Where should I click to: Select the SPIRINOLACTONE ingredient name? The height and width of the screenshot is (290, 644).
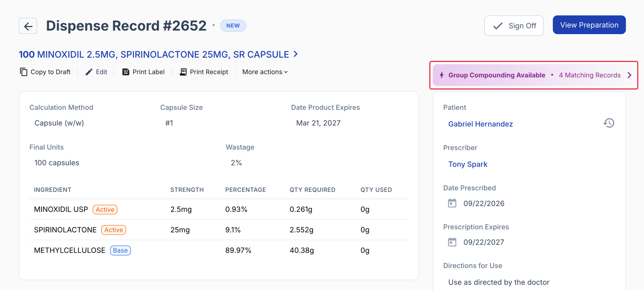(65, 230)
